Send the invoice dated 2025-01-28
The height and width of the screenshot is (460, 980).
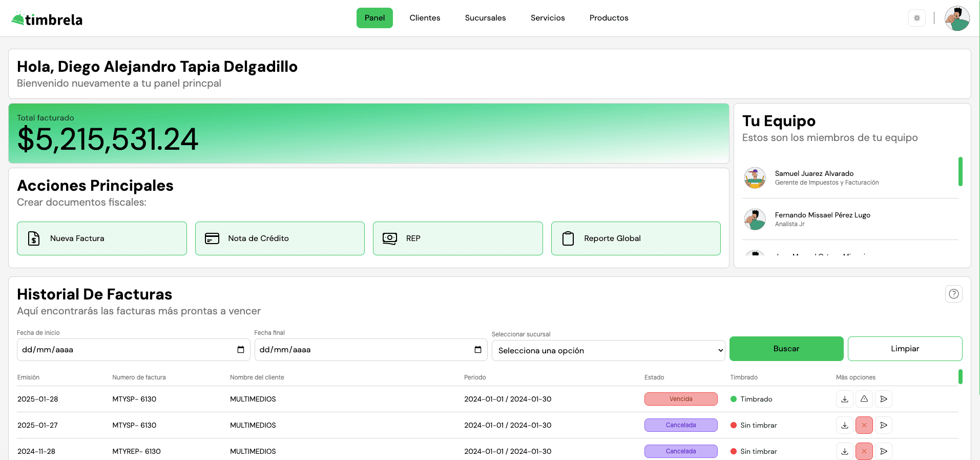[883, 399]
